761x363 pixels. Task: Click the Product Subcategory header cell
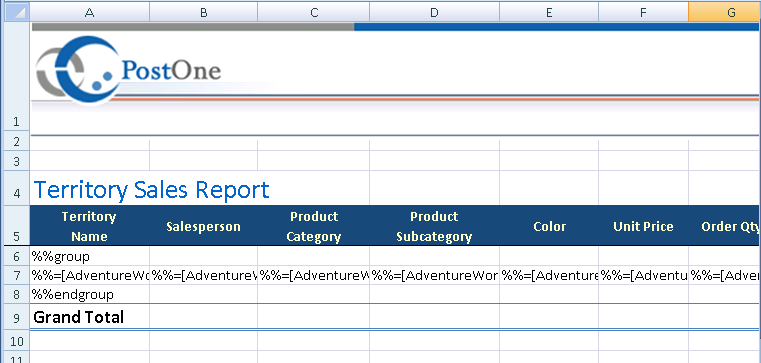(x=434, y=226)
